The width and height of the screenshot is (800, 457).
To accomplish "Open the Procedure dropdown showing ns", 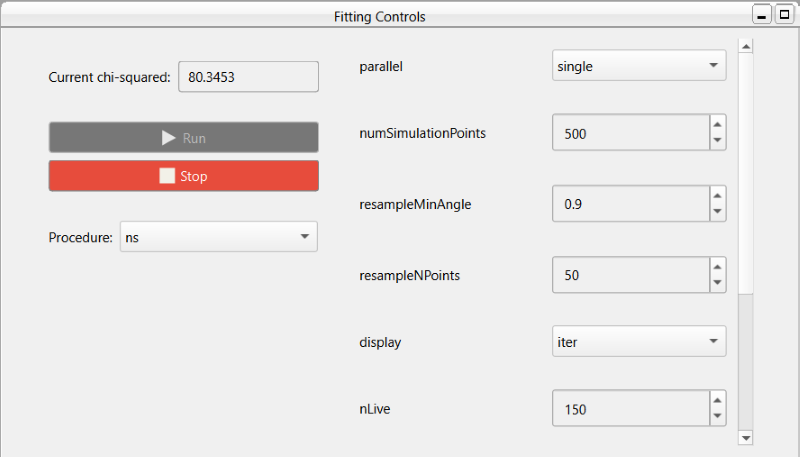I will (x=219, y=237).
